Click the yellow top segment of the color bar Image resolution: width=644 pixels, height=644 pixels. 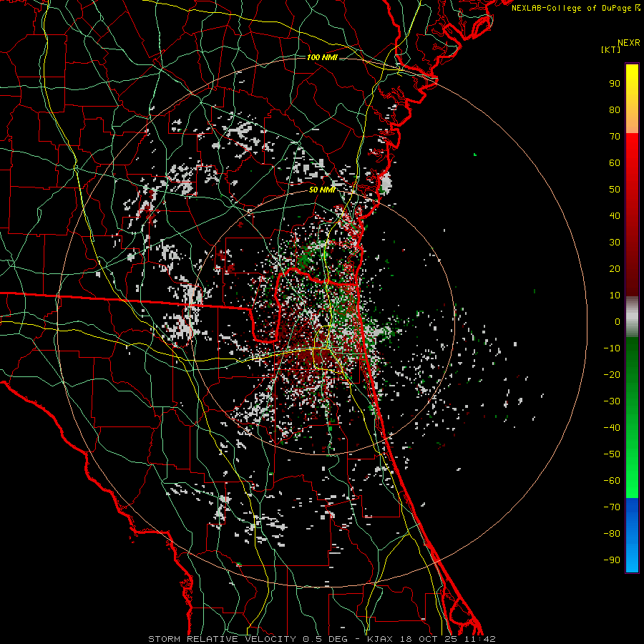click(632, 99)
